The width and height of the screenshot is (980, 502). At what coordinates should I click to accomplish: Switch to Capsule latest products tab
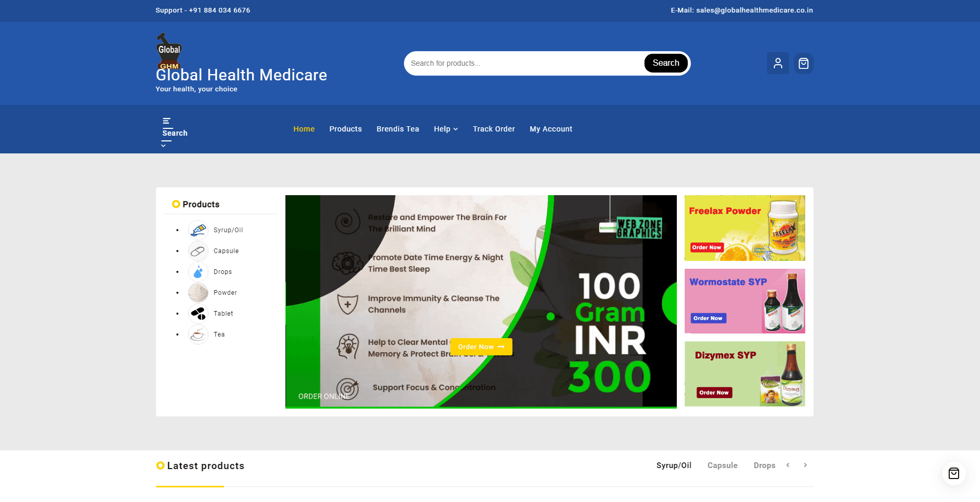pyautogui.click(x=722, y=465)
